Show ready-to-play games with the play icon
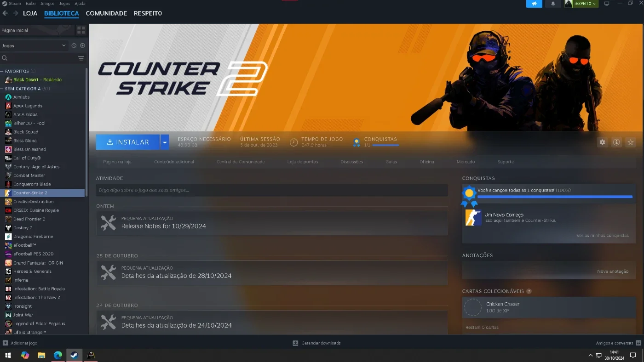 pos(82,45)
